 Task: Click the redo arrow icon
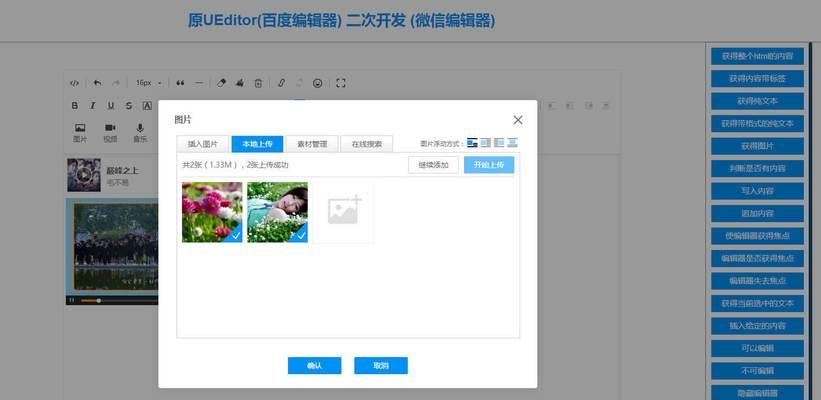point(116,83)
